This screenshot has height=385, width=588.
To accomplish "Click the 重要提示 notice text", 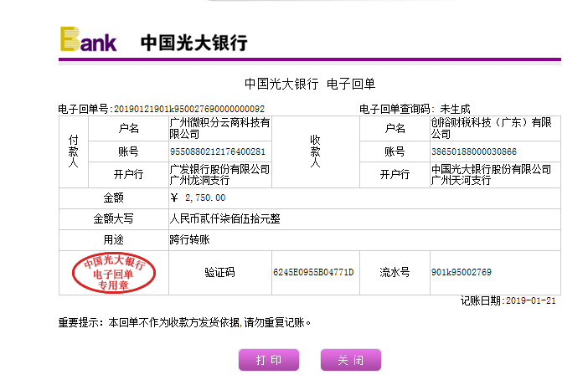I will click(x=184, y=322).
